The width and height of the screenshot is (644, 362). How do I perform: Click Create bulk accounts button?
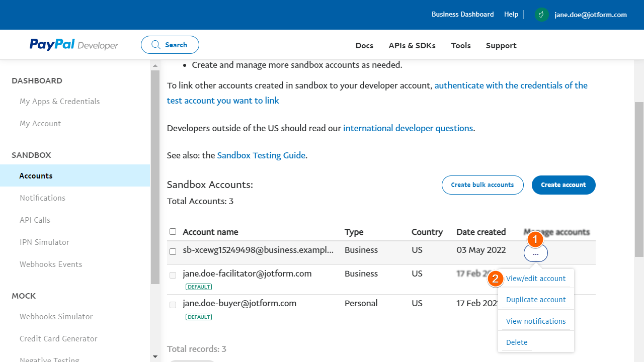click(x=482, y=185)
